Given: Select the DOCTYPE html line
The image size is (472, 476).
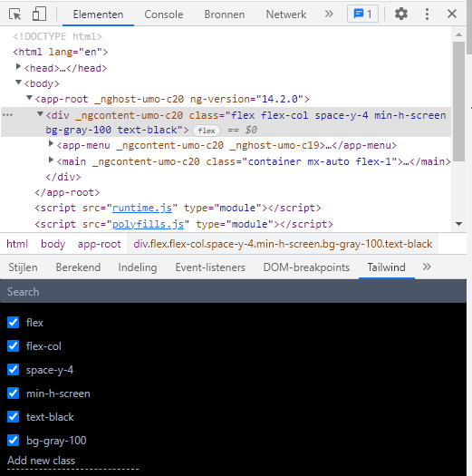Looking at the screenshot, I should click(58, 36).
